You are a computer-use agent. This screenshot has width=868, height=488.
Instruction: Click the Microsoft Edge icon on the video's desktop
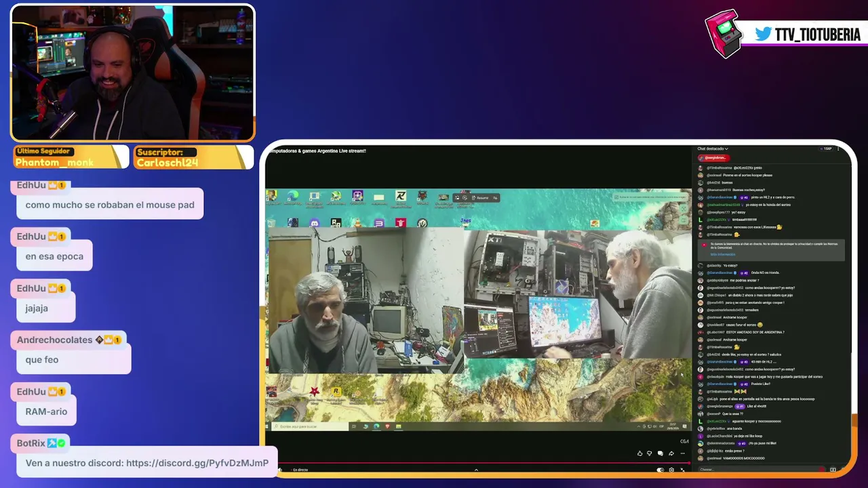[x=293, y=197]
